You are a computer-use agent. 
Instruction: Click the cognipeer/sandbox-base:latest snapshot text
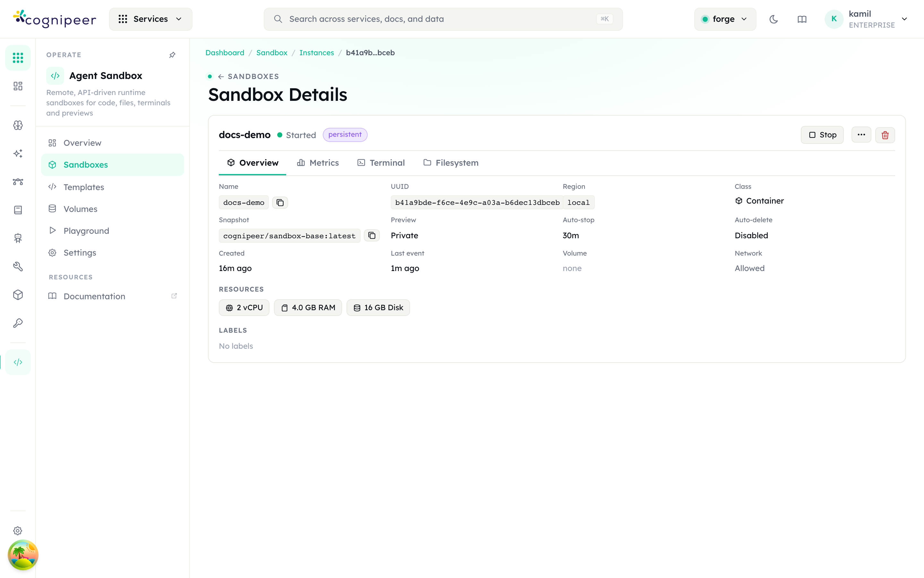289,236
